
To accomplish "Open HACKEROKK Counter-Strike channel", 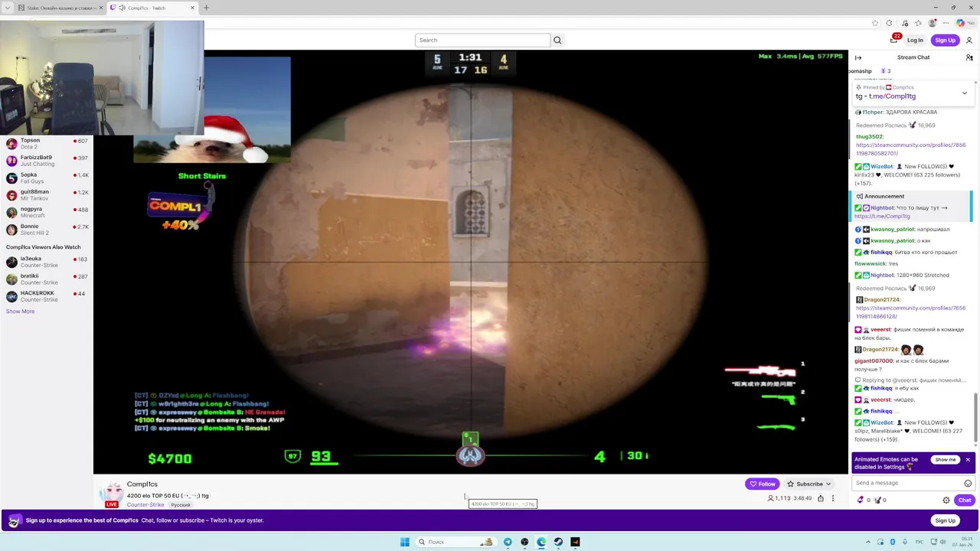I will (47, 296).
